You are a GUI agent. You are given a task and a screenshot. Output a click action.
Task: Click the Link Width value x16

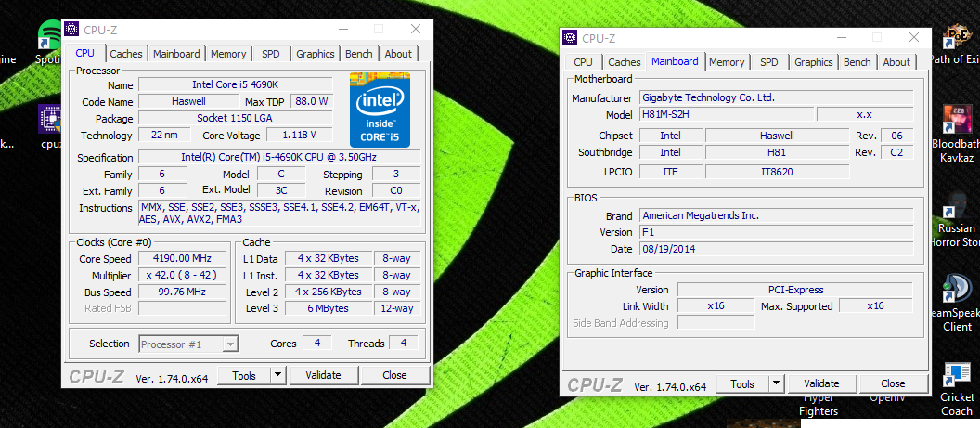point(716,306)
